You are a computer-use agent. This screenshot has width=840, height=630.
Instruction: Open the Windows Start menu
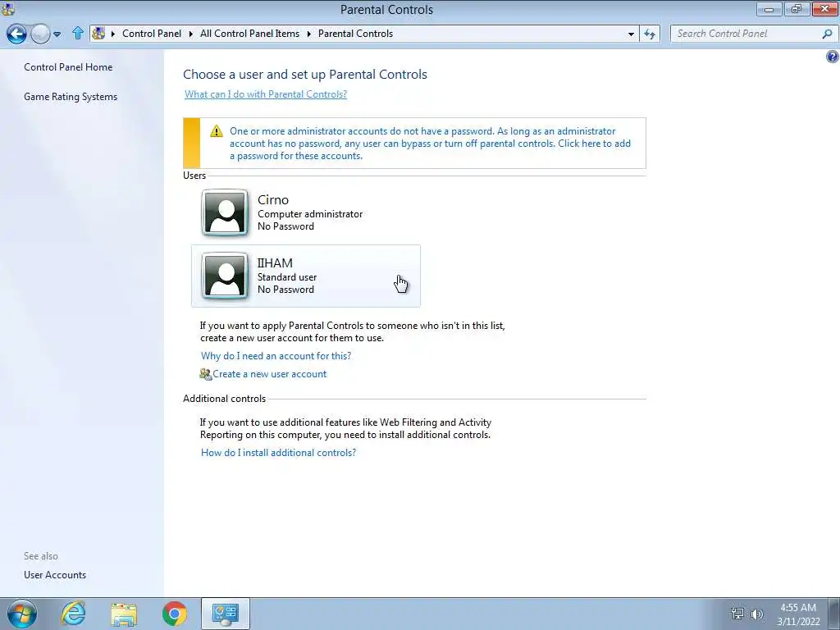(x=22, y=614)
